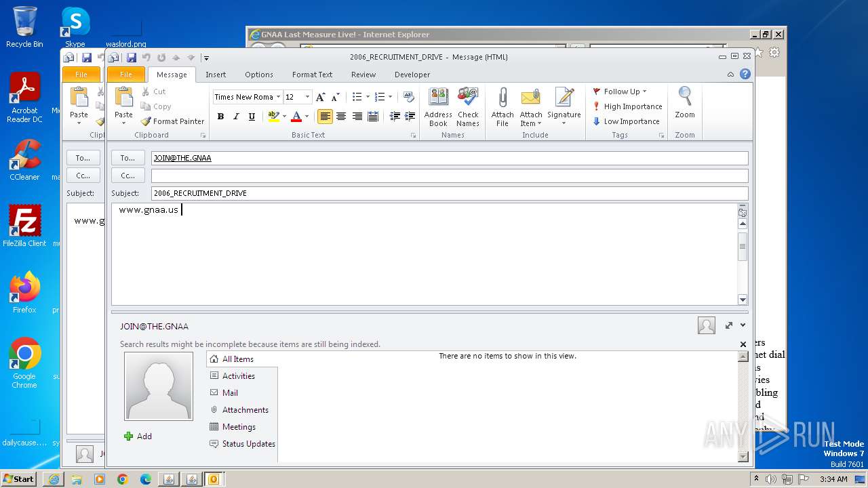868x488 pixels.
Task: Open Outlook Help question mark
Action: (745, 75)
